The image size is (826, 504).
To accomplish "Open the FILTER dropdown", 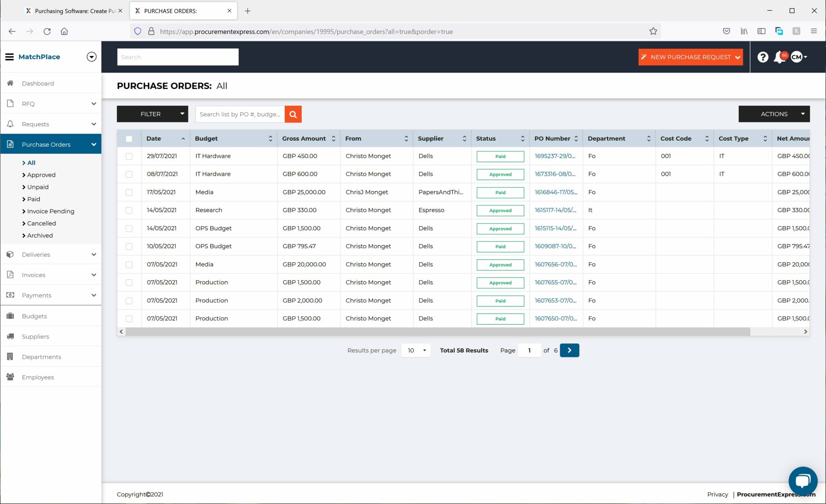I will coord(152,114).
